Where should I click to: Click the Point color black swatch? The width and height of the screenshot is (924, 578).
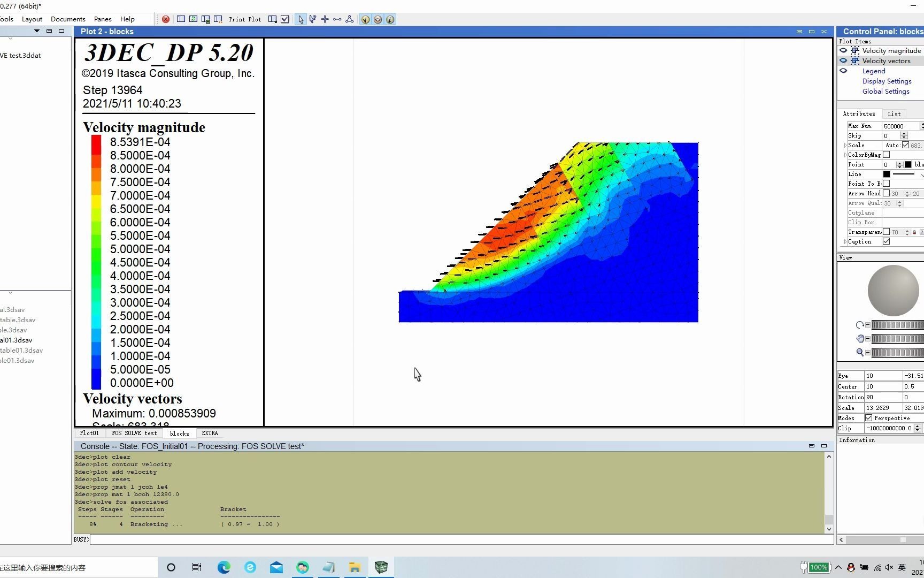coord(908,165)
